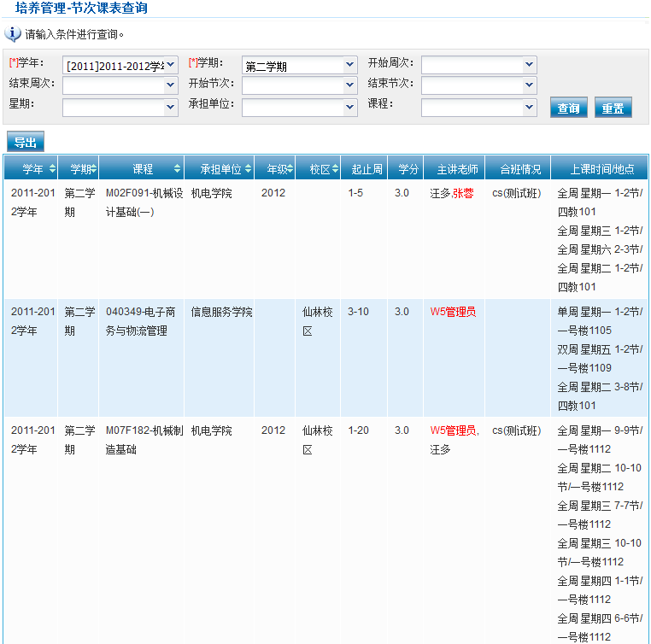Image resolution: width=651 pixels, height=644 pixels.
Task: Open teacher link 张蓉 in first row
Action: pyautogui.click(x=463, y=193)
